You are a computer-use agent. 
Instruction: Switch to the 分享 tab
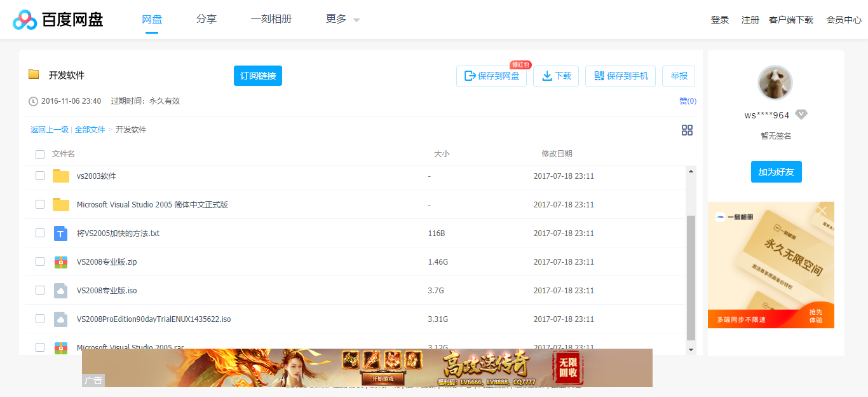206,19
